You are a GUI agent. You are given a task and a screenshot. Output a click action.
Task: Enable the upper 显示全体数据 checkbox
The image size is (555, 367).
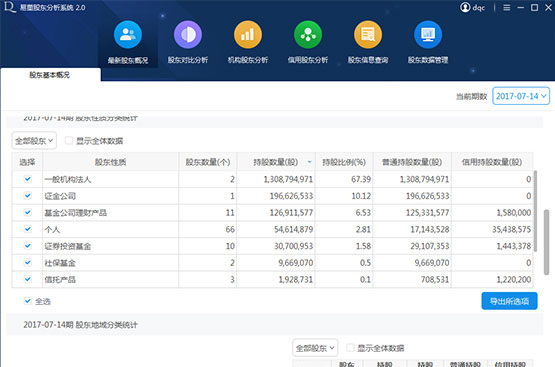[69, 141]
